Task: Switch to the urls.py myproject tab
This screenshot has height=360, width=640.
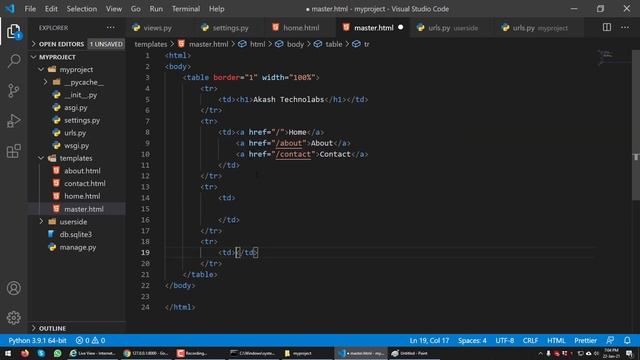Action: pyautogui.click(x=540, y=28)
